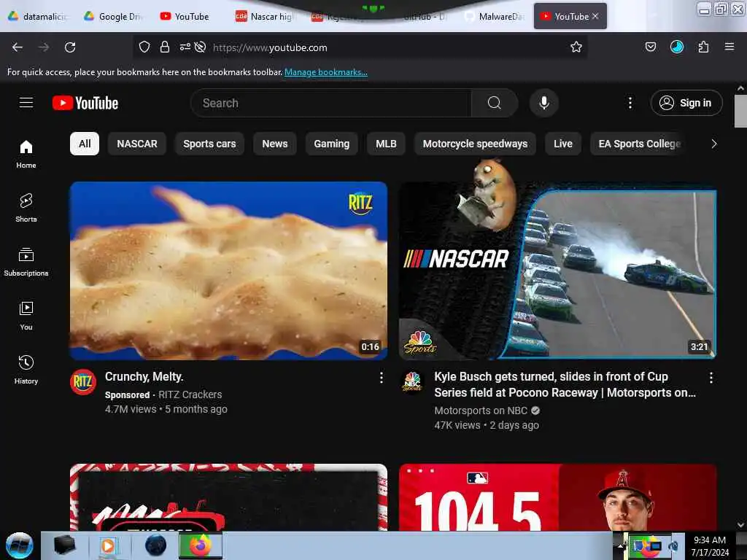Open Shorts in the sidebar

(x=26, y=208)
